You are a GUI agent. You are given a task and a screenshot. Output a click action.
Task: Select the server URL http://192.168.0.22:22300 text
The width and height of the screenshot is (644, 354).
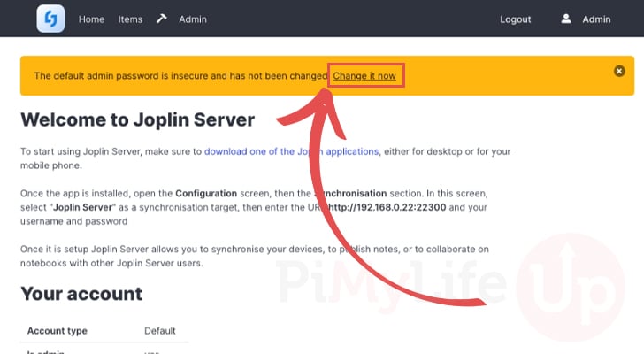(387, 207)
